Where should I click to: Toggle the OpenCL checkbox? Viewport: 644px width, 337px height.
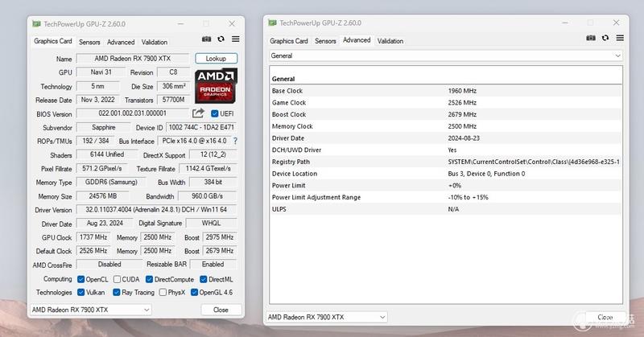coord(81,279)
